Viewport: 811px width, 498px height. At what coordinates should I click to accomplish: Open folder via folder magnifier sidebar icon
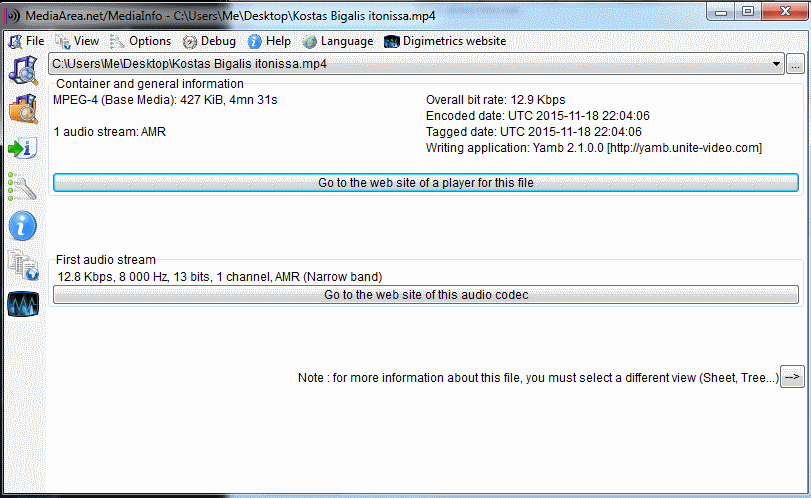23,109
